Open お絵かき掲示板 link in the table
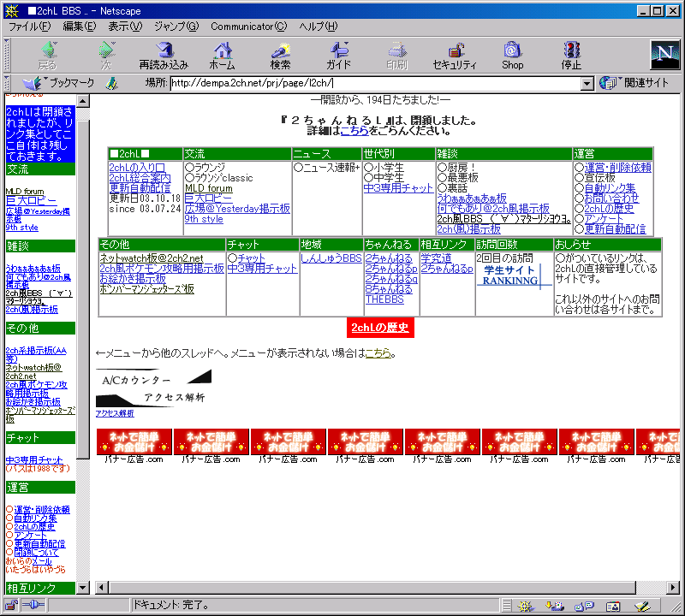Viewport: 685px width, 616px height. click(133, 279)
